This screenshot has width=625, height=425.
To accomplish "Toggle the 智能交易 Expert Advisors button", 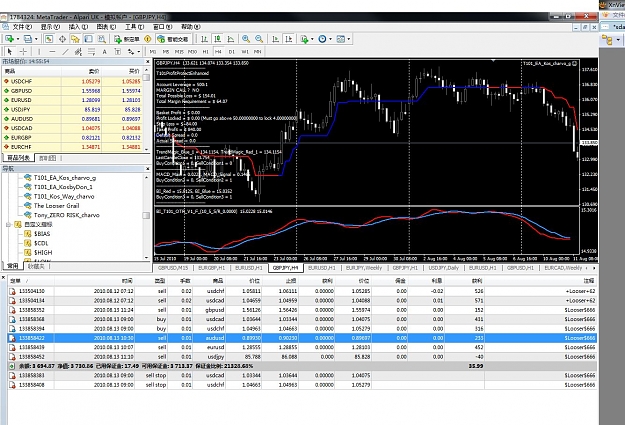I will pos(173,39).
